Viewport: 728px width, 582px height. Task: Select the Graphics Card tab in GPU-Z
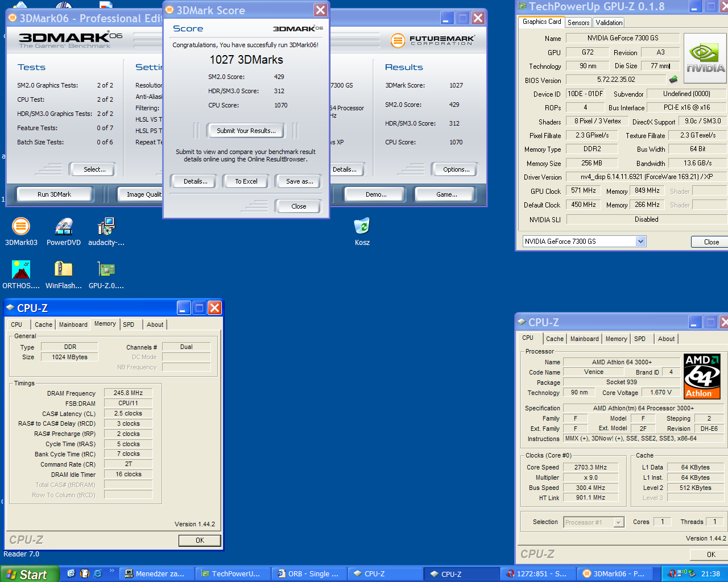click(x=541, y=22)
